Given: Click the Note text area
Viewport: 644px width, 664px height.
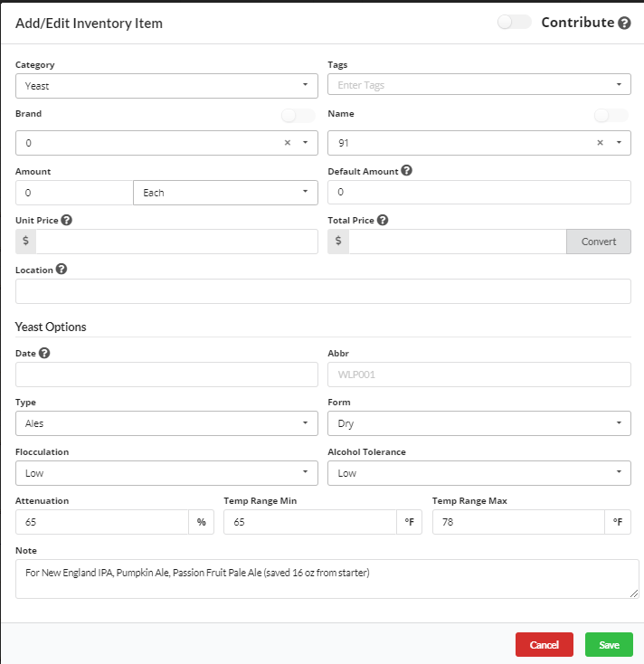Looking at the screenshot, I should click(x=327, y=579).
